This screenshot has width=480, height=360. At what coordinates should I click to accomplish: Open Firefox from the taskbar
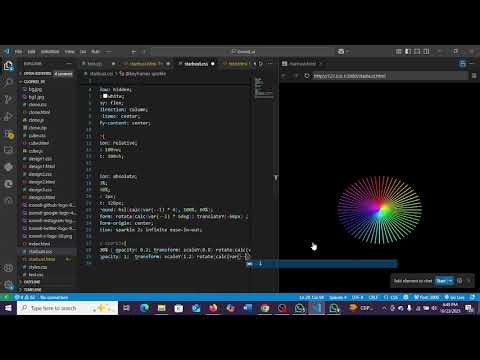point(213,308)
